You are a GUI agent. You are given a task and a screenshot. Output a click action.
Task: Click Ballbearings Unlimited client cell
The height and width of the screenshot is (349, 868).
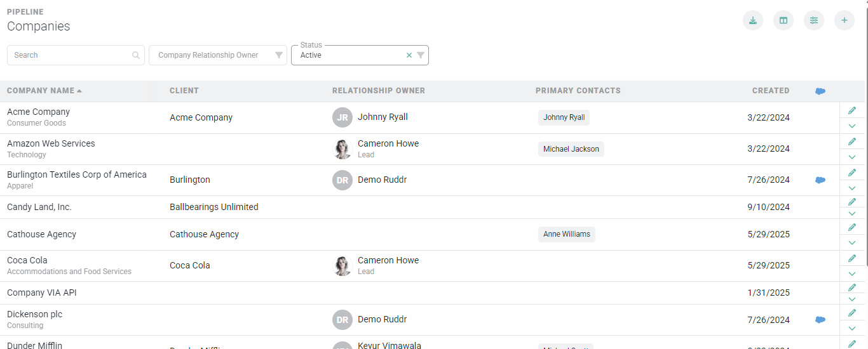point(214,207)
